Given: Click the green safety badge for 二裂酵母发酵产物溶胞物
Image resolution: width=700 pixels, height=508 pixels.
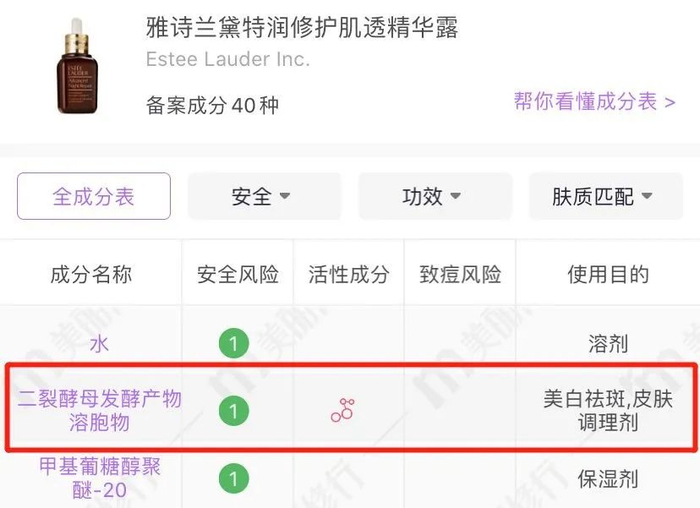Looking at the screenshot, I should pyautogui.click(x=233, y=411).
